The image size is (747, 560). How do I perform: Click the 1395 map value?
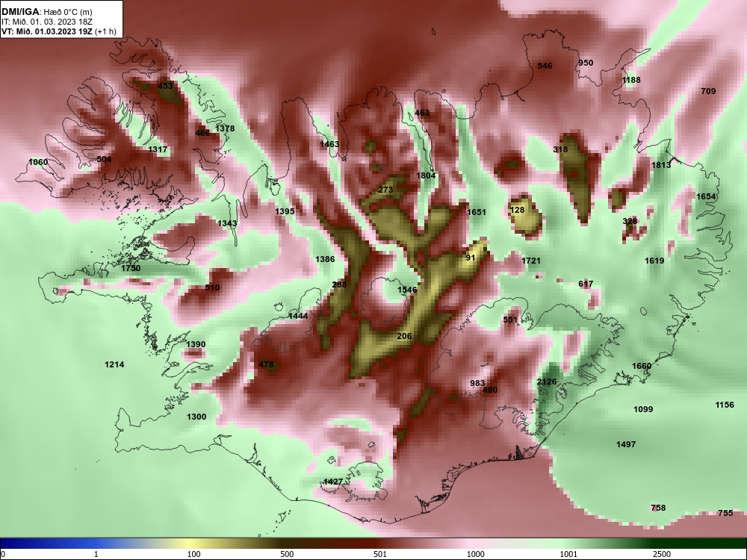click(285, 211)
